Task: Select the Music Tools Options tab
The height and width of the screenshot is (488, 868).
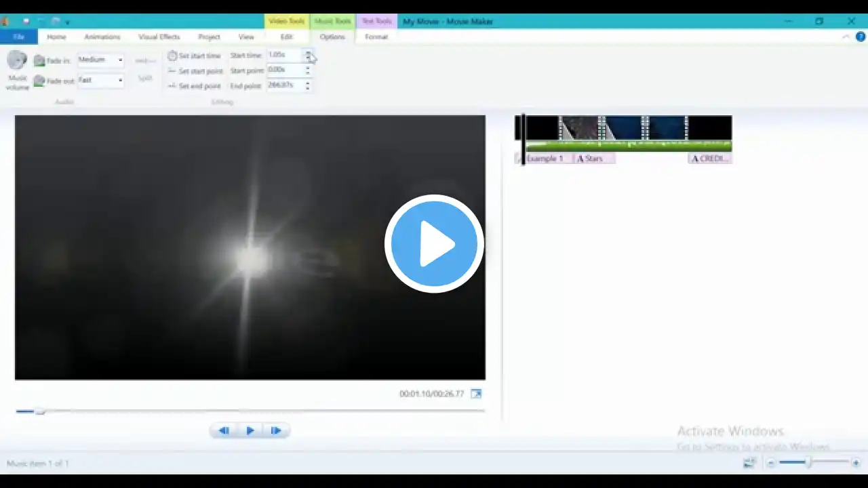Action: [332, 37]
